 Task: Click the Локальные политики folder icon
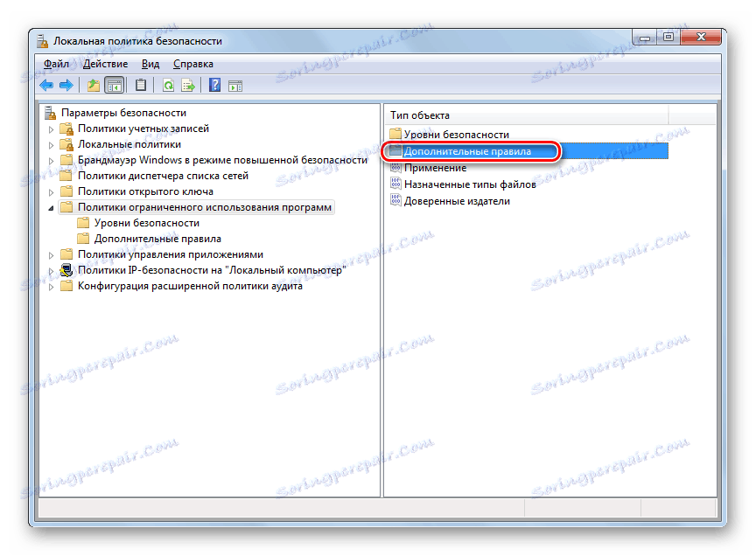(x=66, y=144)
